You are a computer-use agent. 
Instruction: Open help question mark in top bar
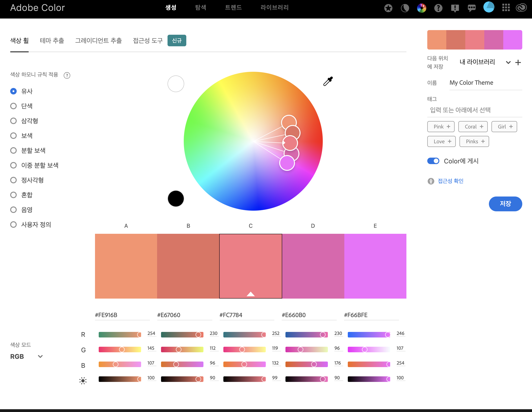(x=438, y=8)
